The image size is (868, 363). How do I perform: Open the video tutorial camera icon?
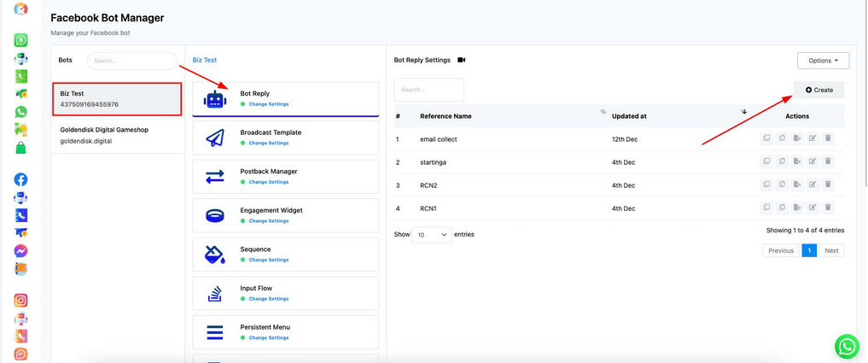[462, 61]
